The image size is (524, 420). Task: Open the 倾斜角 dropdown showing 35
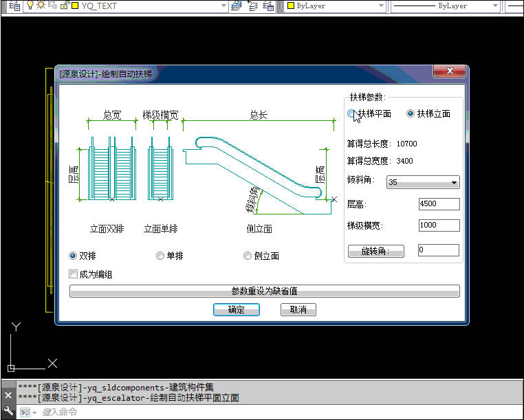pyautogui.click(x=423, y=182)
